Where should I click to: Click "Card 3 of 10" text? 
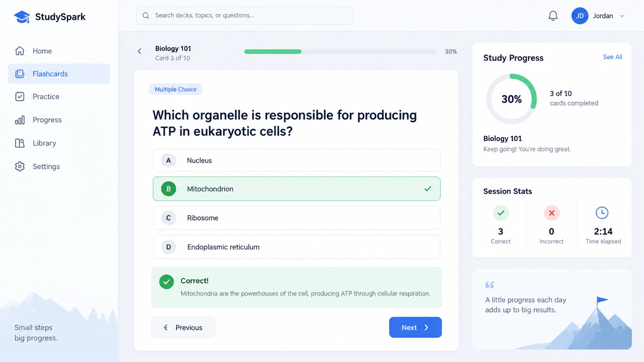click(x=172, y=58)
